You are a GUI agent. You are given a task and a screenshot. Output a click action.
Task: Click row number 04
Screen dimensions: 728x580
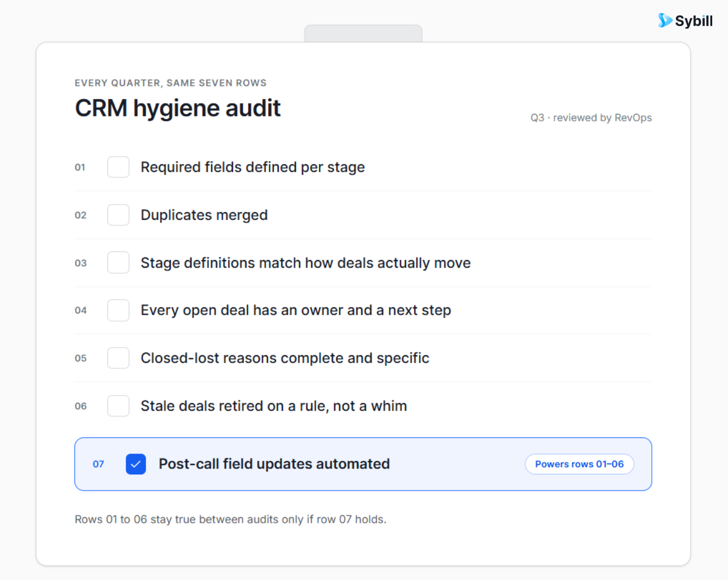click(81, 310)
